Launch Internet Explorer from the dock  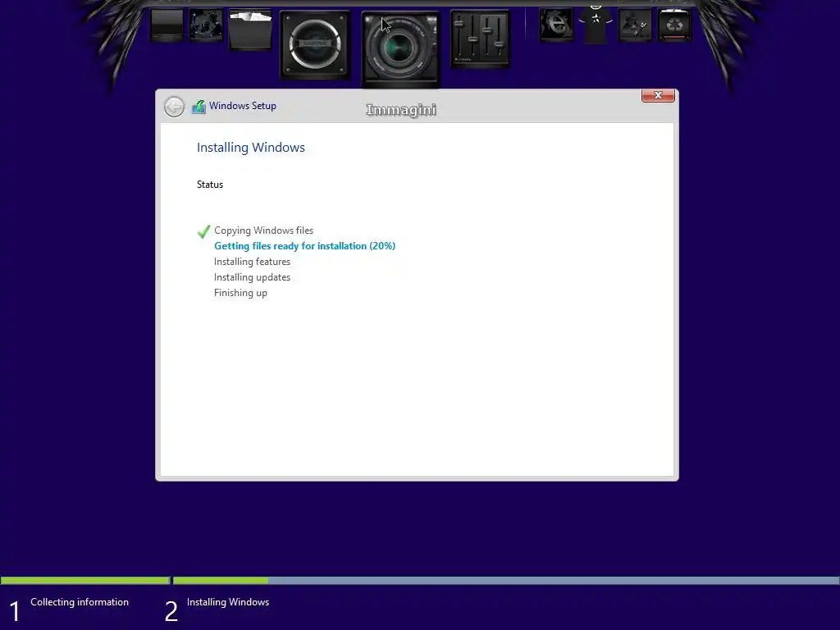556,24
